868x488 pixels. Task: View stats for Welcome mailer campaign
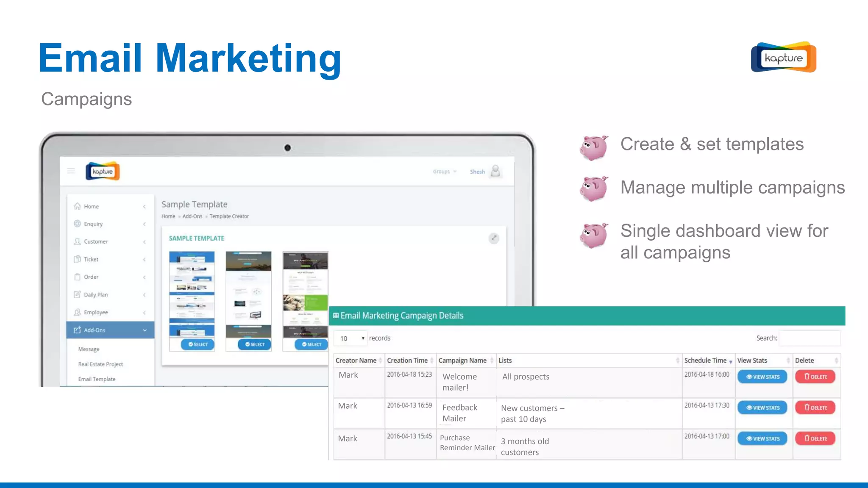[x=762, y=377]
